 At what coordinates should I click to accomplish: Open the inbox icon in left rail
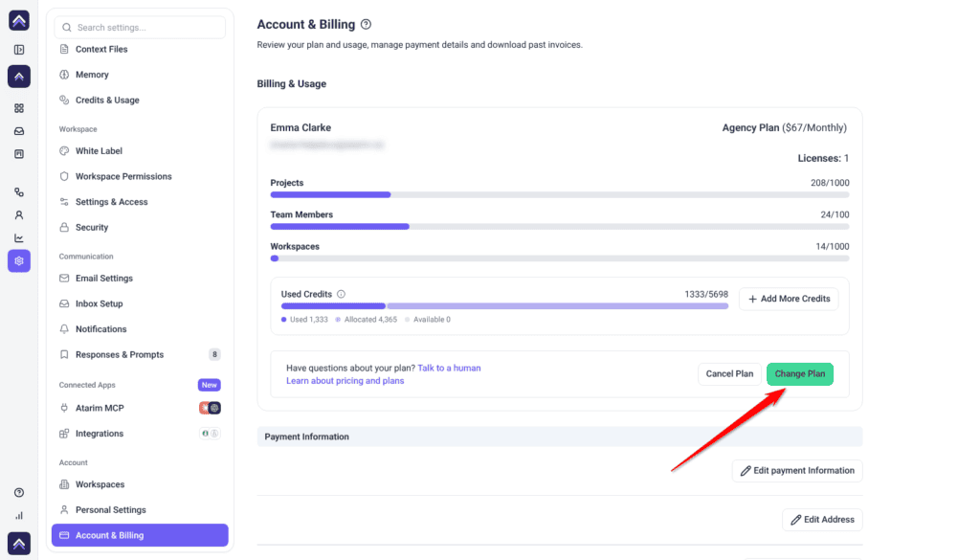(19, 131)
